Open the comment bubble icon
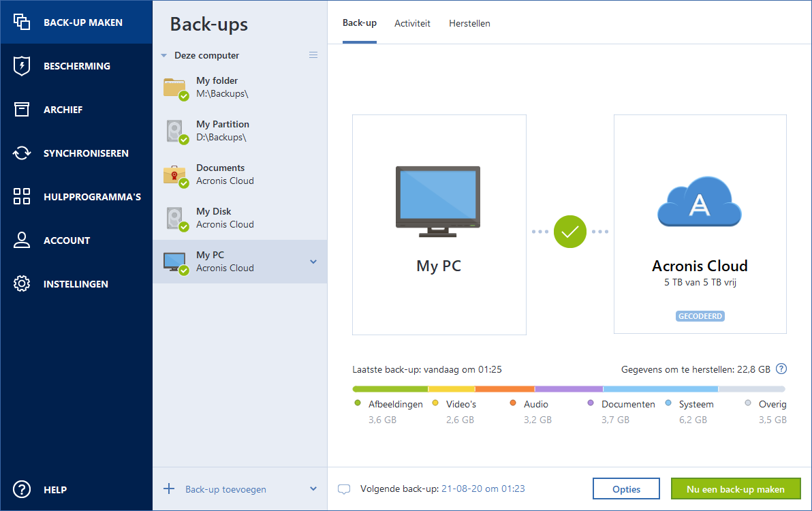 (x=344, y=489)
